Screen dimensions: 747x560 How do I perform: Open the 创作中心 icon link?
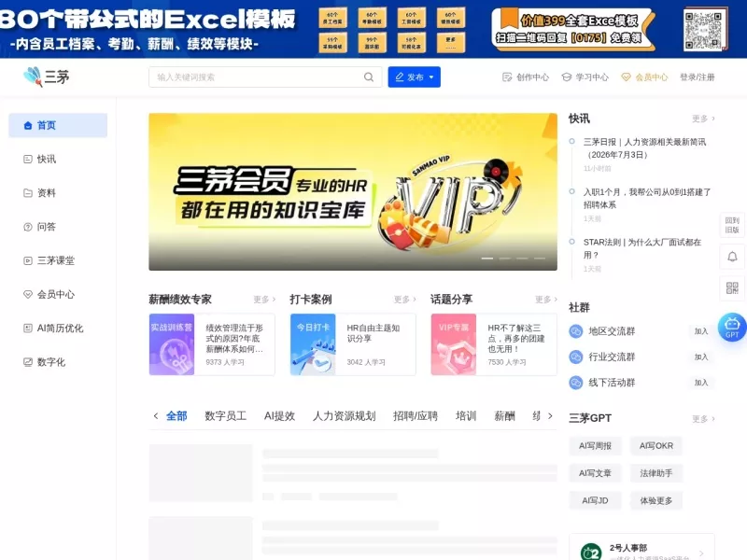click(526, 77)
